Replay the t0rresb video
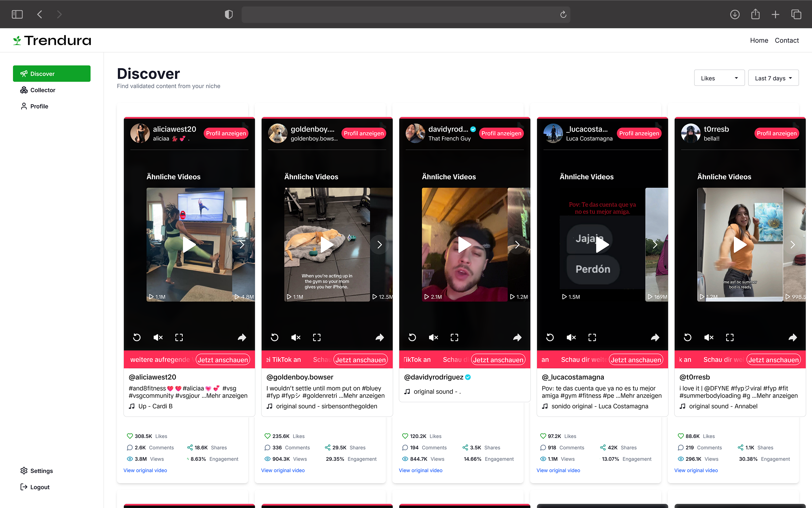The height and width of the screenshot is (508, 812). coord(687,337)
